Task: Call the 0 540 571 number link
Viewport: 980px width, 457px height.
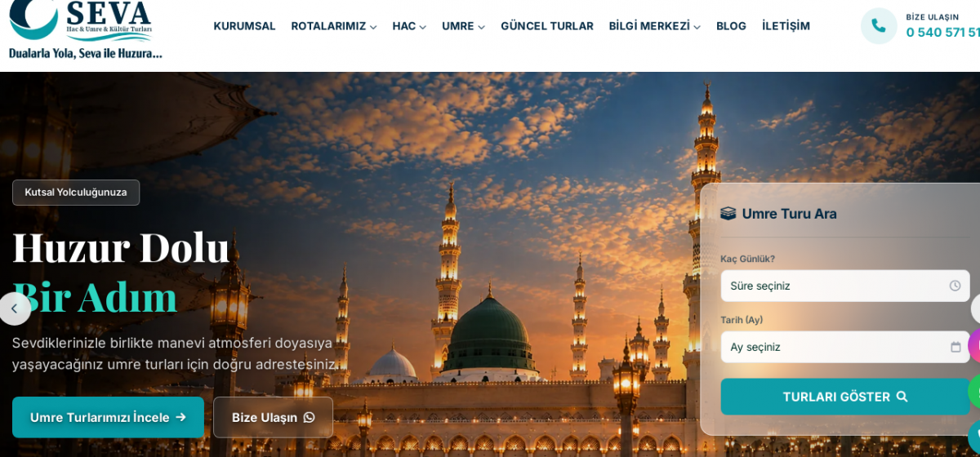Action: point(942,33)
